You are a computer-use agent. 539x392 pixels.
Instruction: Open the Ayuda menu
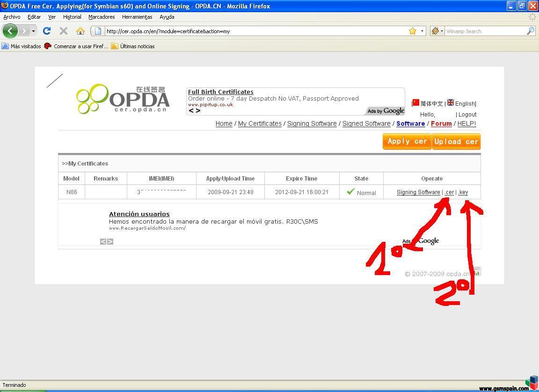tap(167, 17)
